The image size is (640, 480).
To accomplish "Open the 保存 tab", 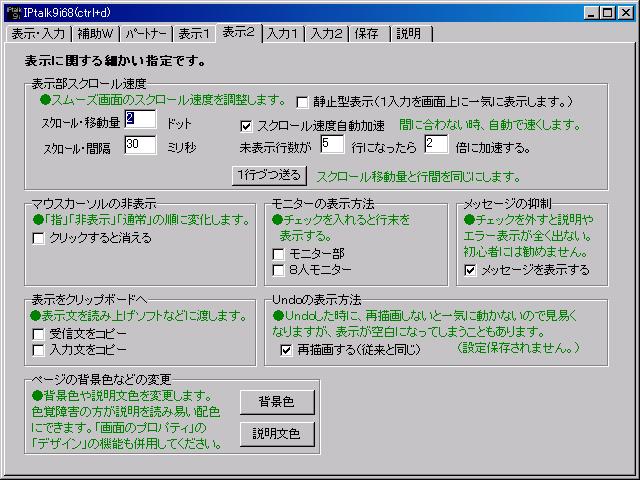I will (x=367, y=33).
